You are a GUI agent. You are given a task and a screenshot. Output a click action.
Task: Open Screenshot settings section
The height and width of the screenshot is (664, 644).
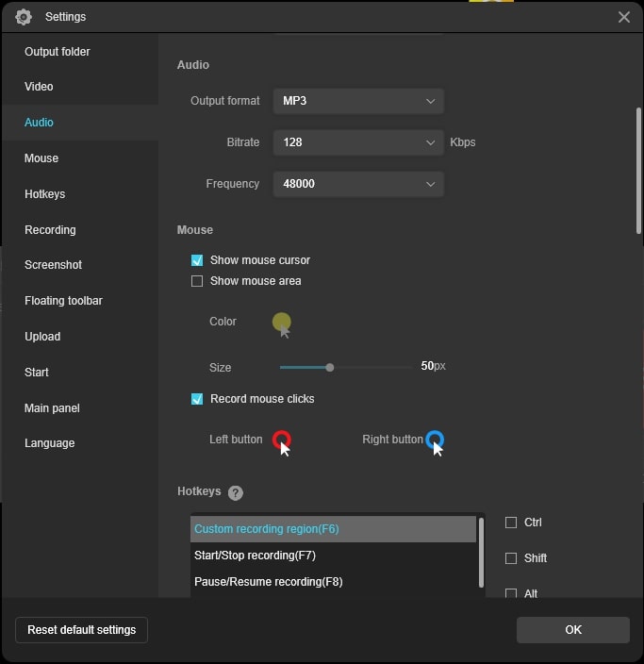54,265
